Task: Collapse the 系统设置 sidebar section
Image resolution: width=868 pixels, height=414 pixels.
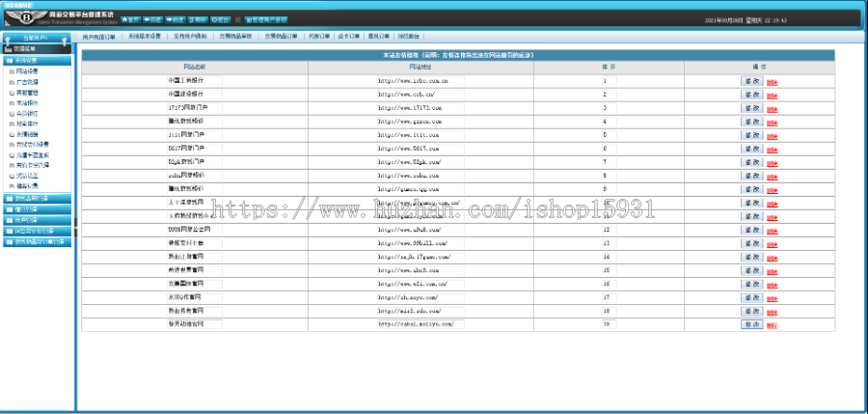Action: pos(37,61)
